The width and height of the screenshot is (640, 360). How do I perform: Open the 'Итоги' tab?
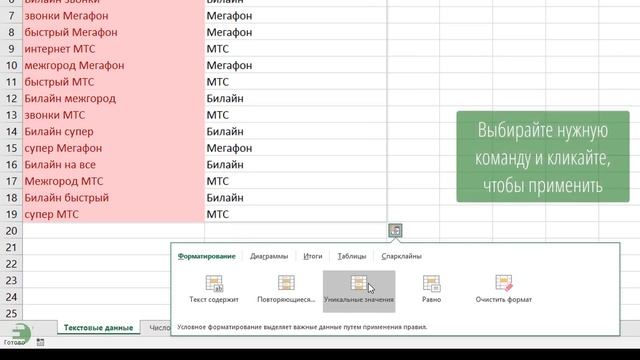313,256
